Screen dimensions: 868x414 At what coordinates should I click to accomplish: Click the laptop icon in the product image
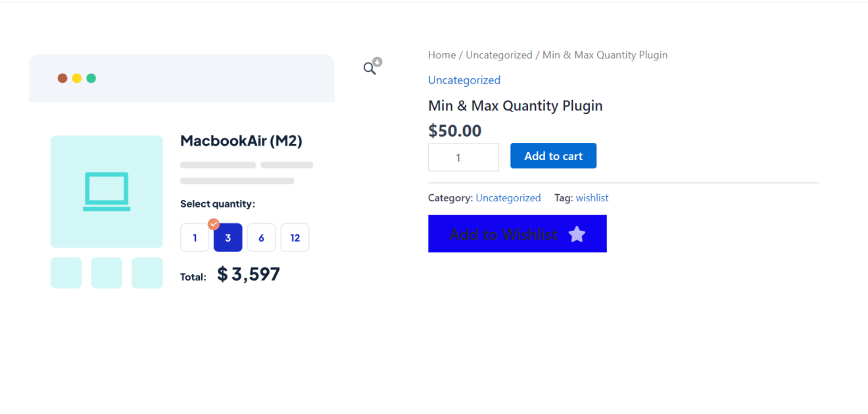point(107,192)
